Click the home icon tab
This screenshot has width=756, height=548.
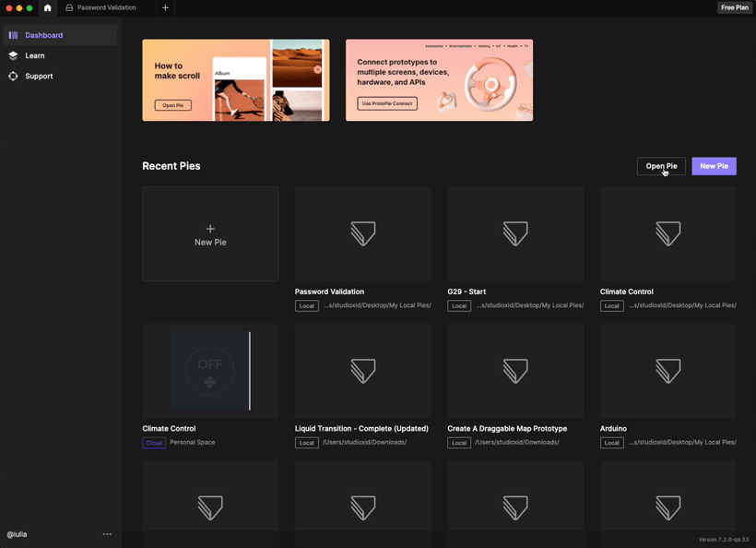[47, 7]
